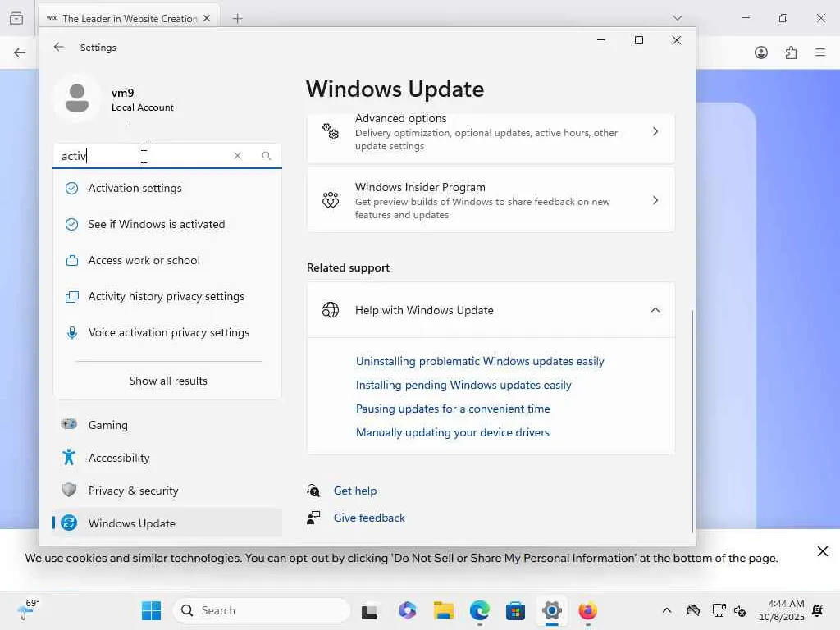Image resolution: width=840 pixels, height=630 pixels.
Task: Click the browser back button
Action: click(x=20, y=52)
